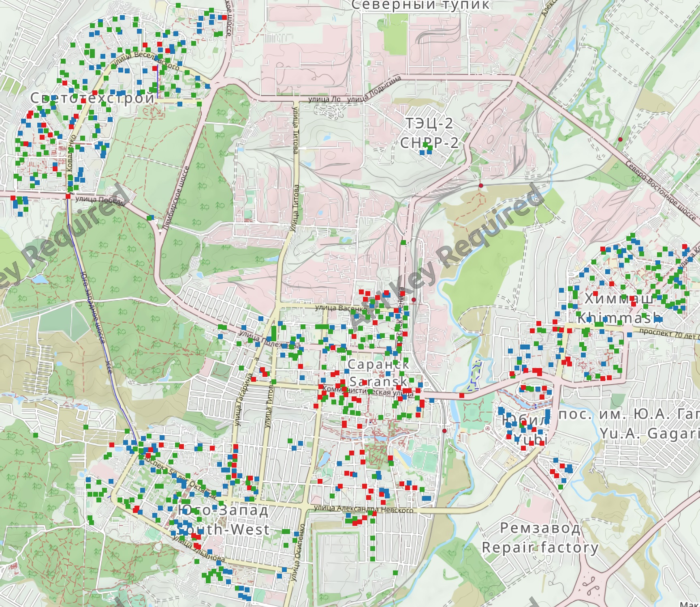This screenshot has width=700, height=607.
Task: Select the green marker at the улица Победы and Лямбирское шоссе junction
Action: (150, 218)
